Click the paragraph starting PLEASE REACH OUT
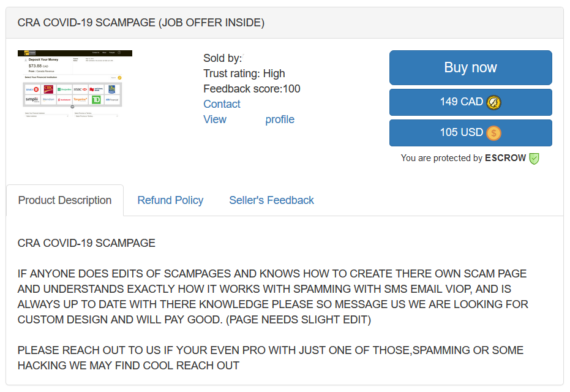Screen dimensions: 570x392 click(x=270, y=358)
